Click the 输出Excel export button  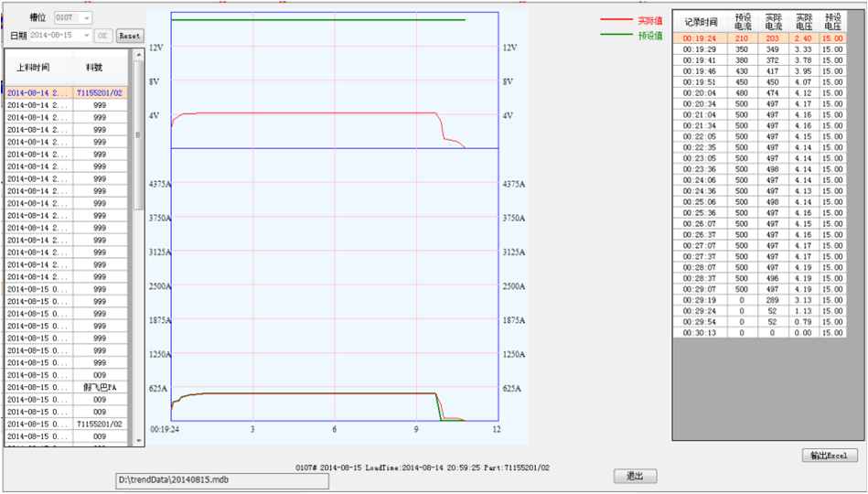(830, 456)
